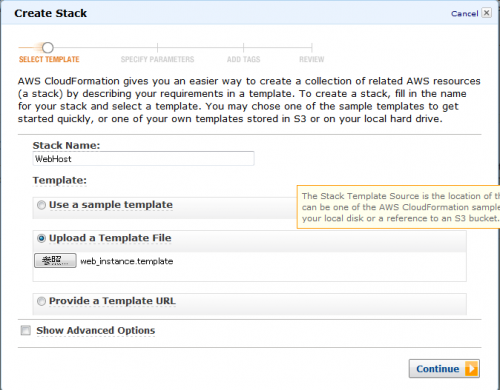
Task: Click the Stack Template Source tooltip box
Action: point(398,207)
